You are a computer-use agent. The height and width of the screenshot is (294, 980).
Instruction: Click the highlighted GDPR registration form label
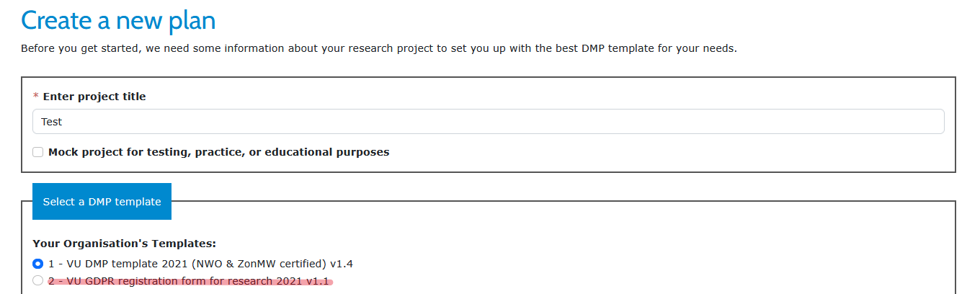pos(190,281)
